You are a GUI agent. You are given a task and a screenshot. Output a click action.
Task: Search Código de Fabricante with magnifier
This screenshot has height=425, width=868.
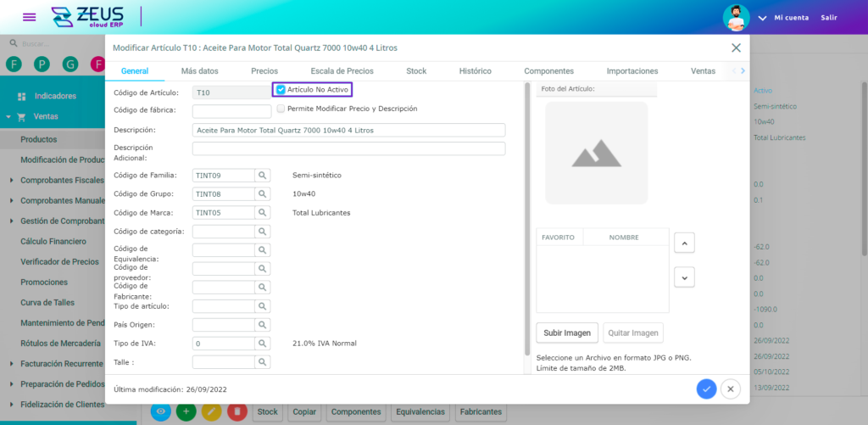pyautogui.click(x=263, y=287)
